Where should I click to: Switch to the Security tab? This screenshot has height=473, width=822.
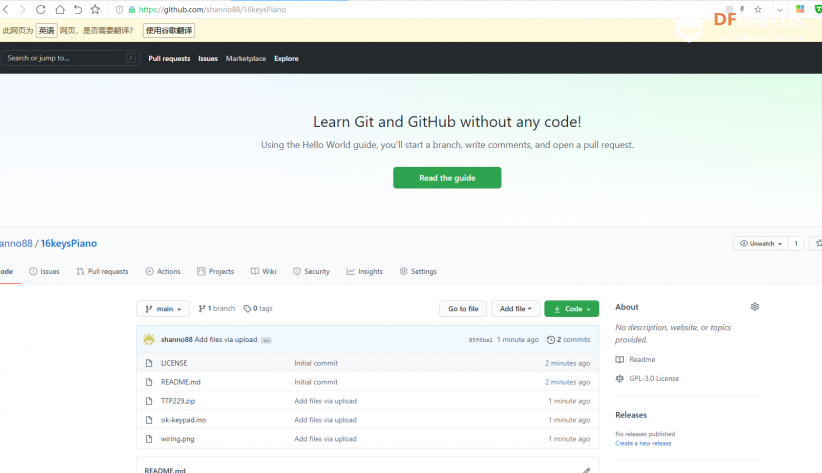[311, 271]
